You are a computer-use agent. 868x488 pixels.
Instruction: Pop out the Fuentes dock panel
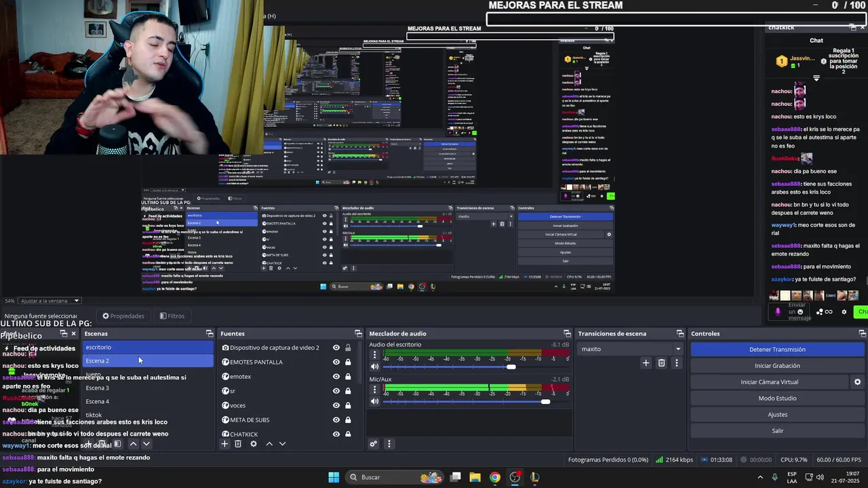coord(358,333)
